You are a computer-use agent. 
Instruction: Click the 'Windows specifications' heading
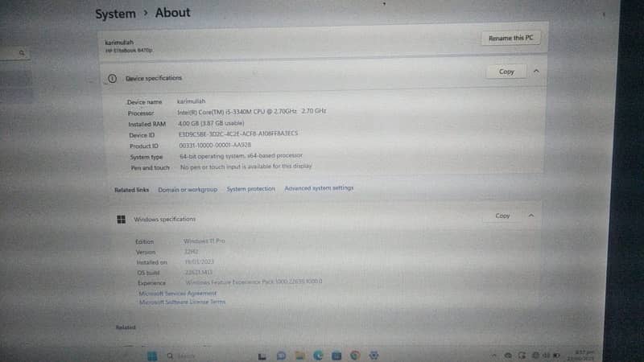click(165, 219)
